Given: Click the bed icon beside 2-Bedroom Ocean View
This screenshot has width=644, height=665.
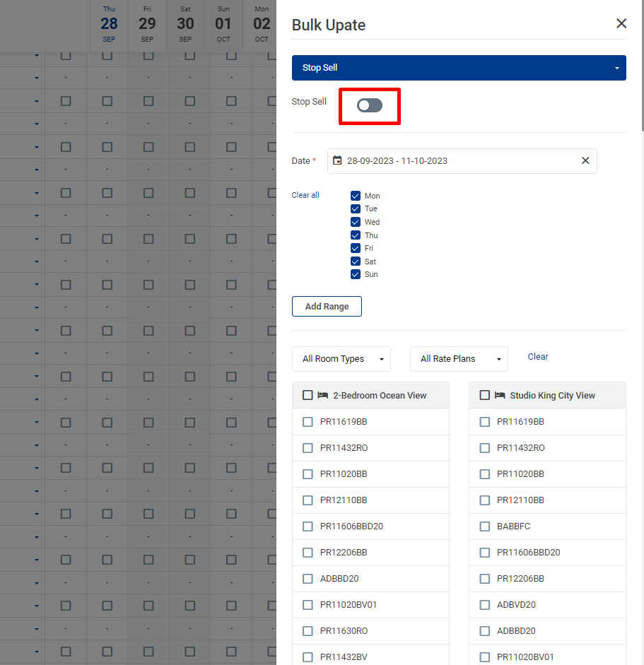Looking at the screenshot, I should [323, 396].
